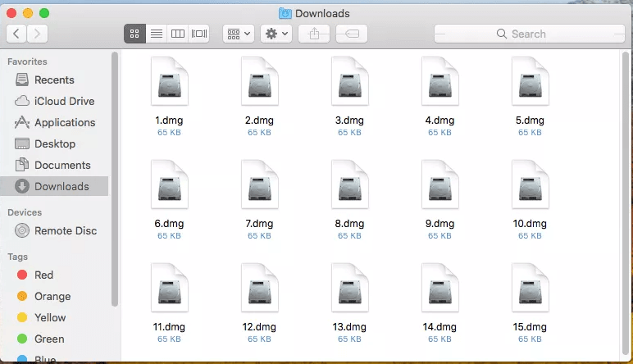Open Desktop in the sidebar

[54, 143]
